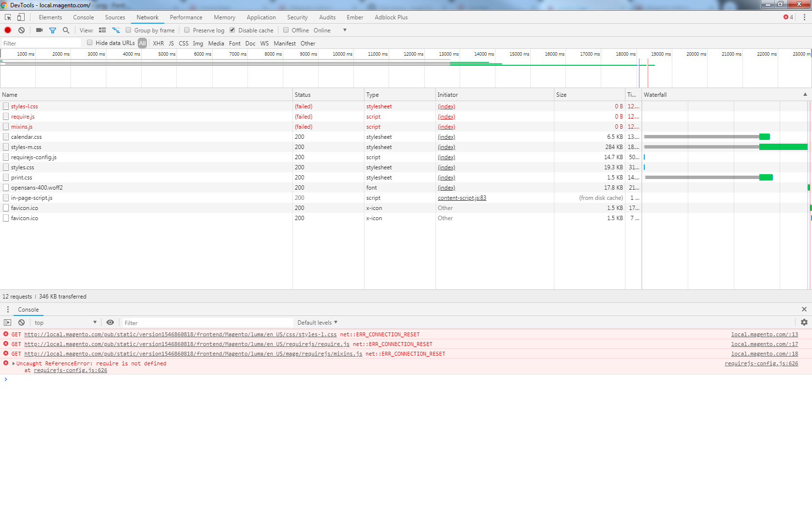Viewport: 812px width, 508px height.
Task: Open network search magnifier icon
Action: click(x=66, y=30)
